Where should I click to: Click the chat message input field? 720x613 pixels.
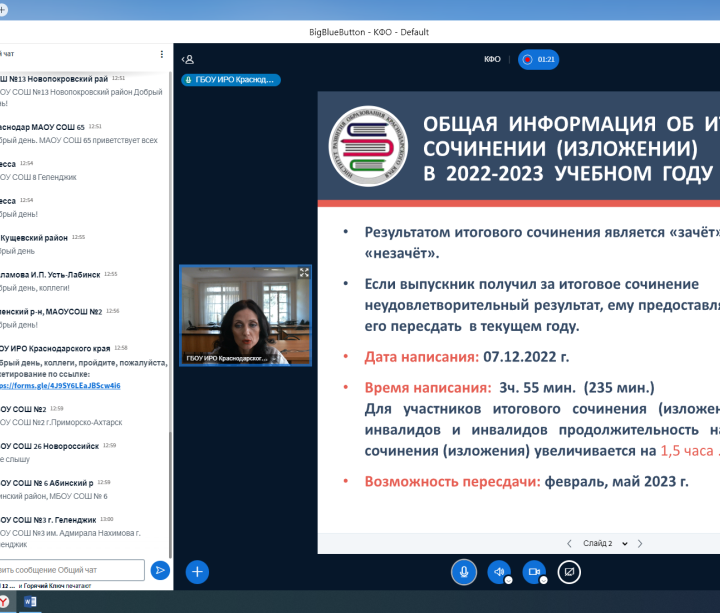(x=72, y=570)
